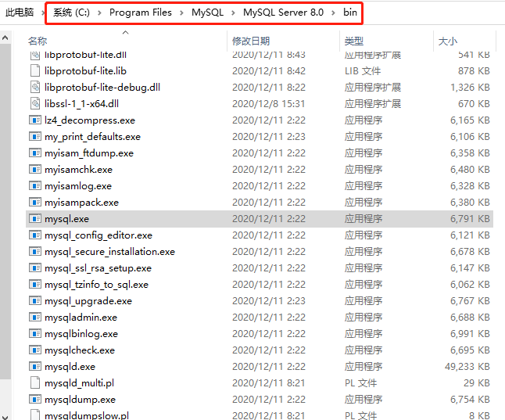Image resolution: width=505 pixels, height=420 pixels.
Task: Navigate to Program Files breadcrumb
Action: pos(141,13)
